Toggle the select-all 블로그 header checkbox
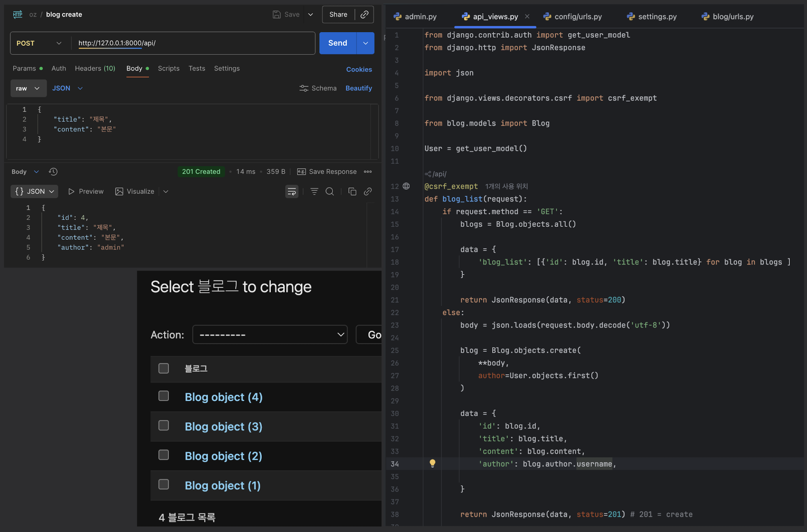This screenshot has width=807, height=532. (x=163, y=368)
